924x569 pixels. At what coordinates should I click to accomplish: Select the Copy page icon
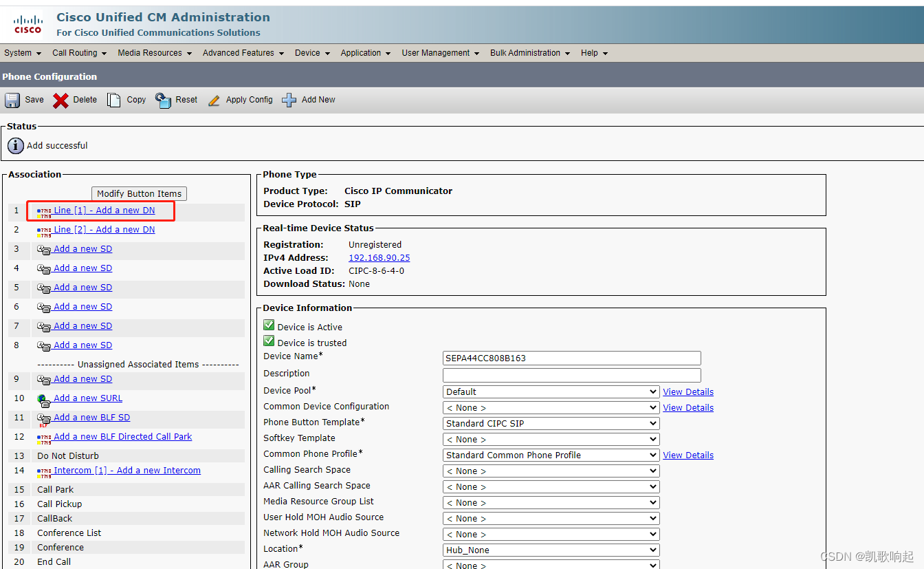114,100
